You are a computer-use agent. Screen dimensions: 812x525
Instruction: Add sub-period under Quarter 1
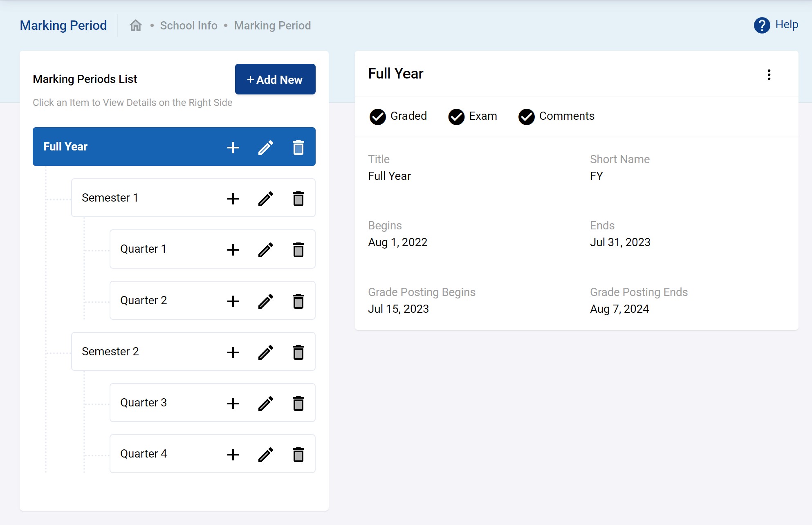pos(233,250)
